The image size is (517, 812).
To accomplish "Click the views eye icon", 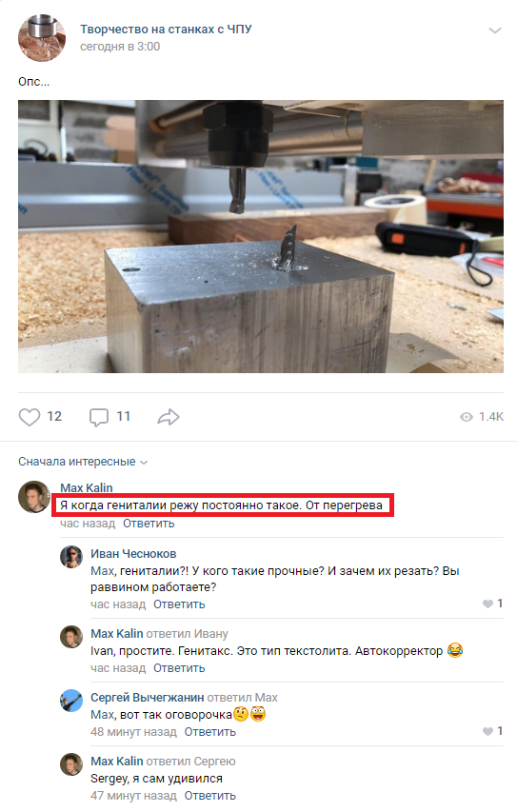I will (x=467, y=417).
